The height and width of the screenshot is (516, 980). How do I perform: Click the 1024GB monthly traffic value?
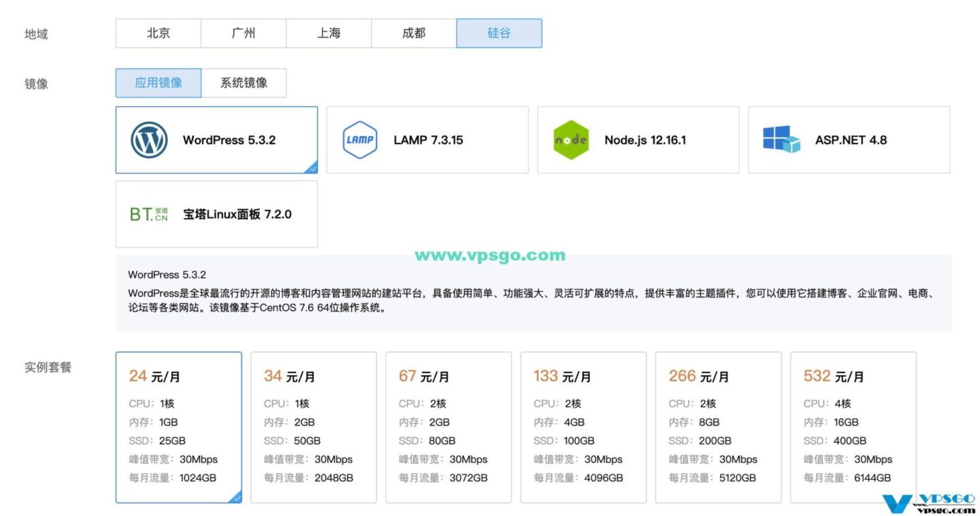(198, 478)
